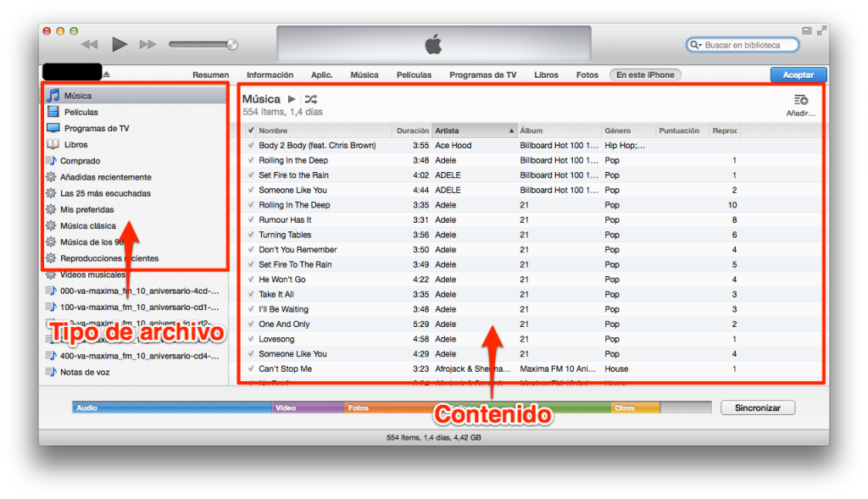Switch to the Música tab

[x=364, y=75]
